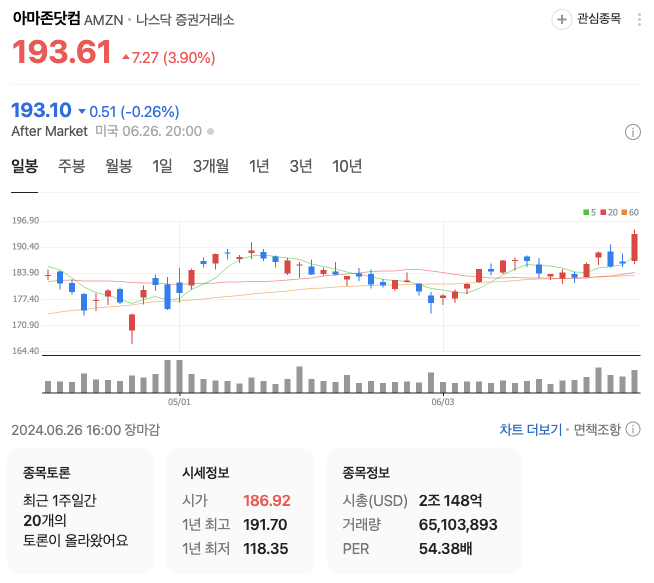654x583 pixels.
Task: Click the green 5-day moving average legend
Action: (x=589, y=212)
